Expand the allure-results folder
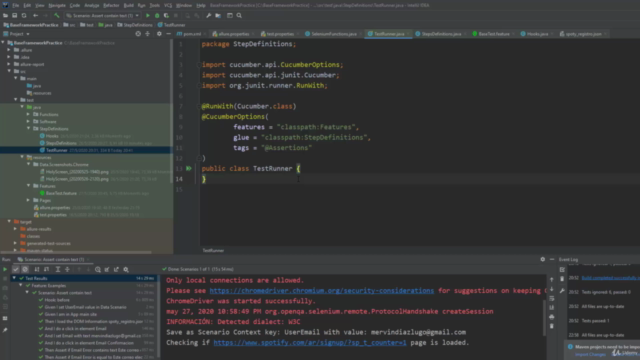The height and width of the screenshot is (360, 640). pyautogui.click(x=16, y=229)
